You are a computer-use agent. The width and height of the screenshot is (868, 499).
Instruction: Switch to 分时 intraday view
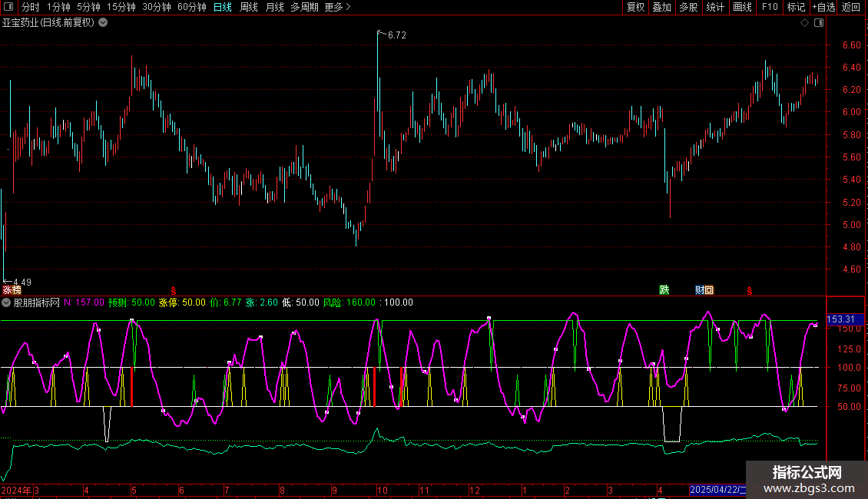(x=31, y=7)
